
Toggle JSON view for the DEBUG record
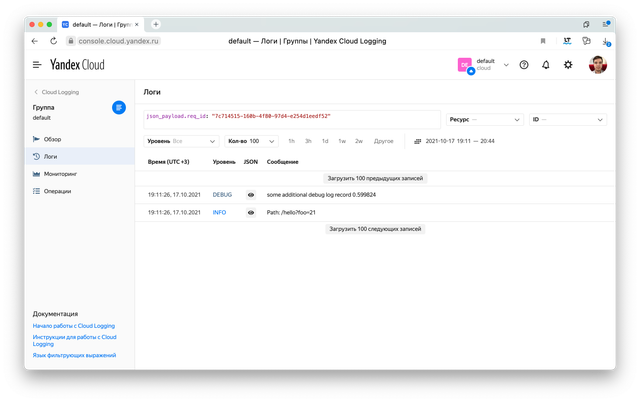[x=251, y=195]
